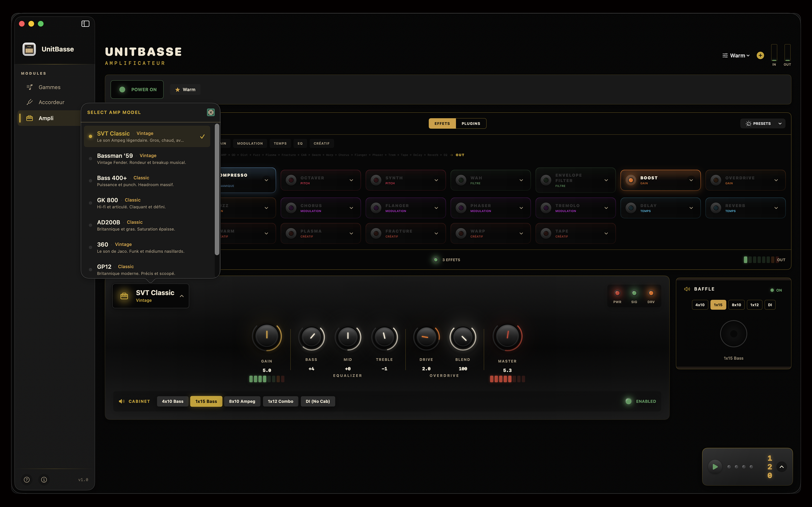The height and width of the screenshot is (507, 812).
Task: Open the Presets dropdown
Action: point(762,124)
